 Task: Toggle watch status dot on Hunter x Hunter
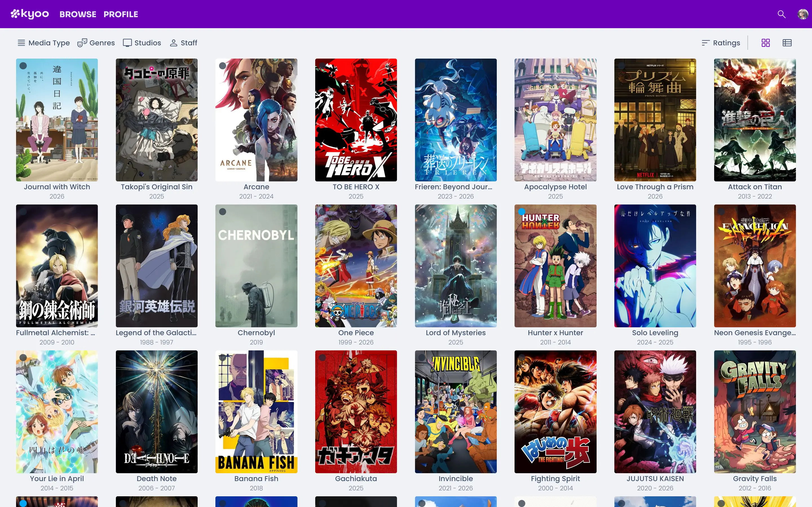pyautogui.click(x=521, y=212)
